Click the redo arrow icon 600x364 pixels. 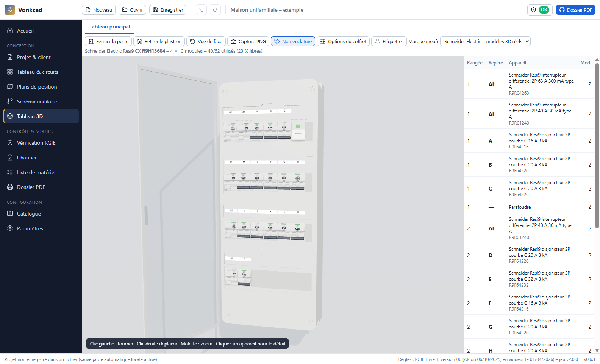click(x=216, y=10)
